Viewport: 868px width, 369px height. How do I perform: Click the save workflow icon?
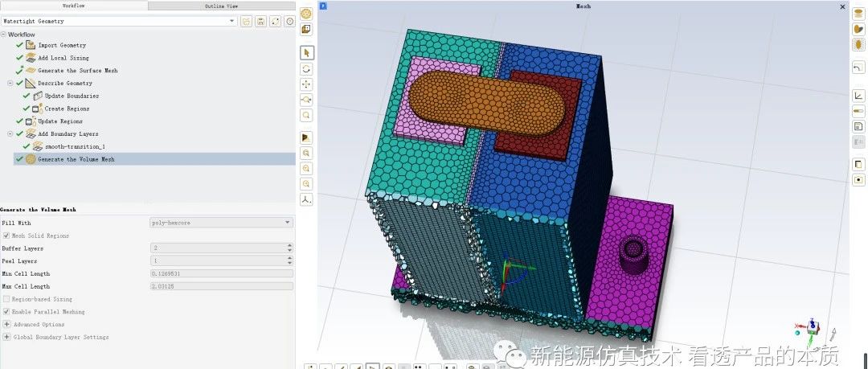260,21
